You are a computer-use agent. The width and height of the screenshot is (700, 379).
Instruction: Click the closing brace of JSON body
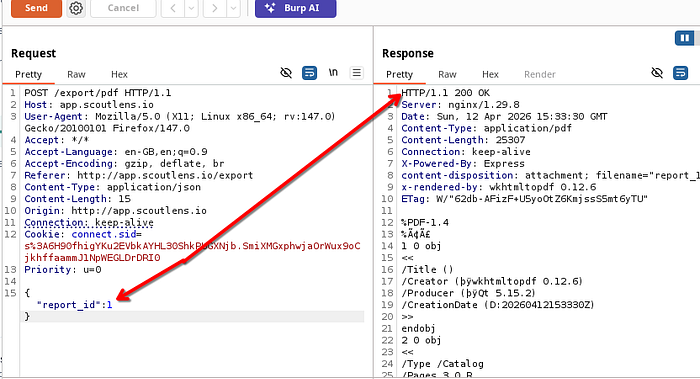click(27, 317)
